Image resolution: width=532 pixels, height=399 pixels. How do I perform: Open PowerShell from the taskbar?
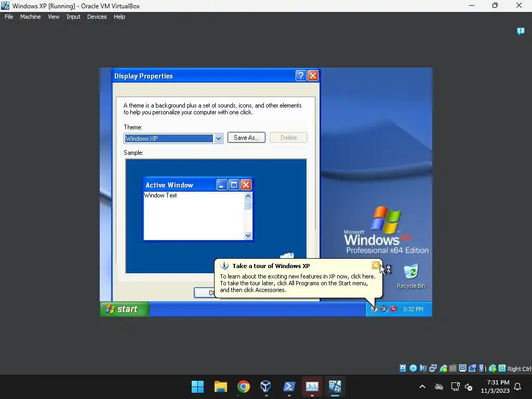(289, 387)
